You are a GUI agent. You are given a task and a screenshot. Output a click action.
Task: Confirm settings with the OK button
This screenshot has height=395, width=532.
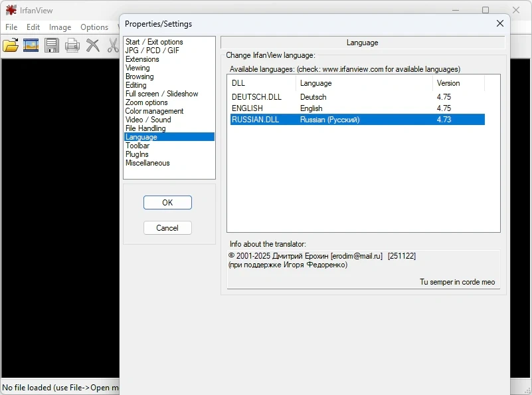[x=167, y=202]
